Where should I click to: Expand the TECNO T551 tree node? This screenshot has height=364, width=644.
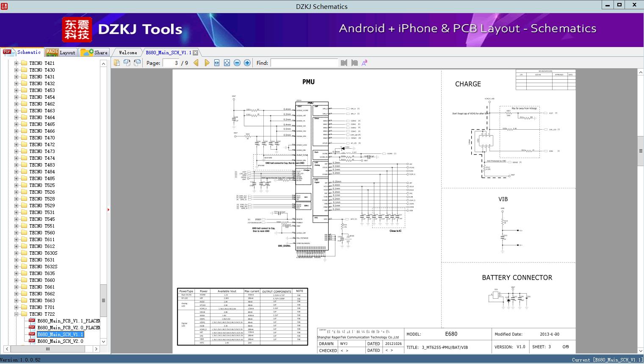click(x=17, y=226)
